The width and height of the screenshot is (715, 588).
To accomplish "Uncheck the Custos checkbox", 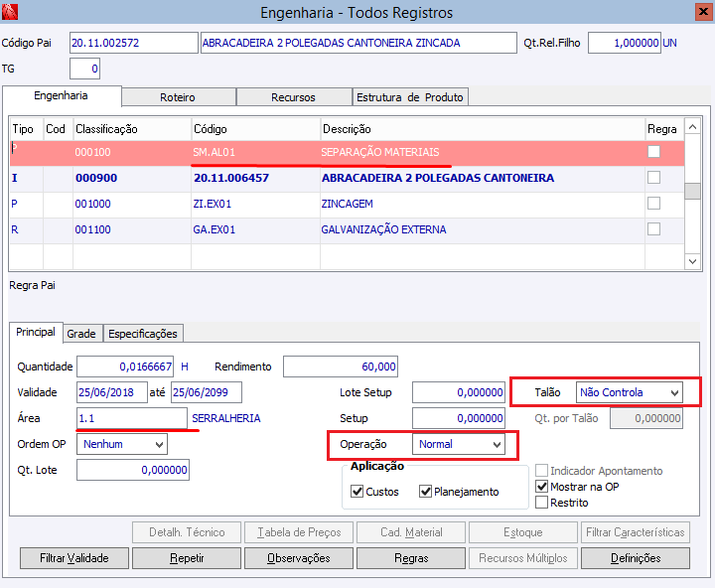I will (x=357, y=492).
